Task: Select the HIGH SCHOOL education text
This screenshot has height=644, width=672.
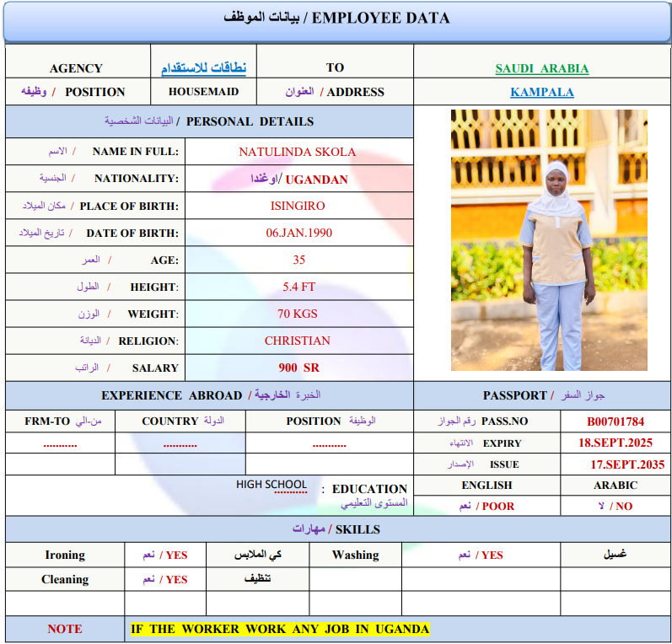Action: pyautogui.click(x=271, y=485)
